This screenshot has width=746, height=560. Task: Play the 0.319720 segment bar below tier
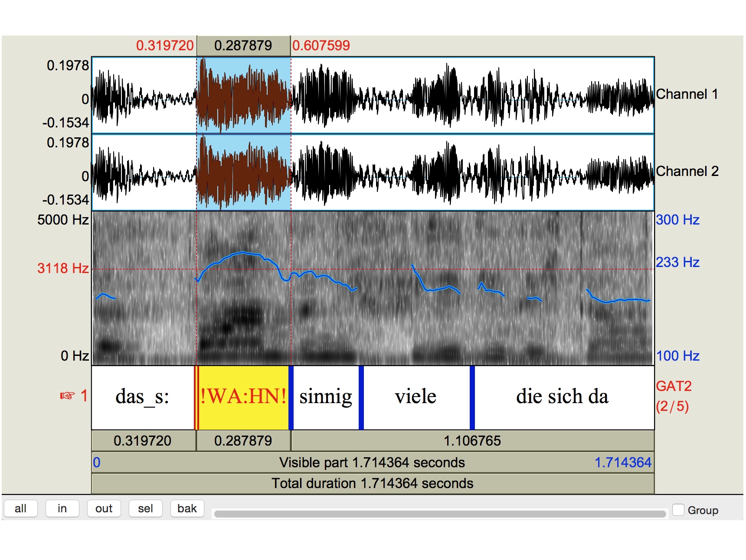pos(143,441)
